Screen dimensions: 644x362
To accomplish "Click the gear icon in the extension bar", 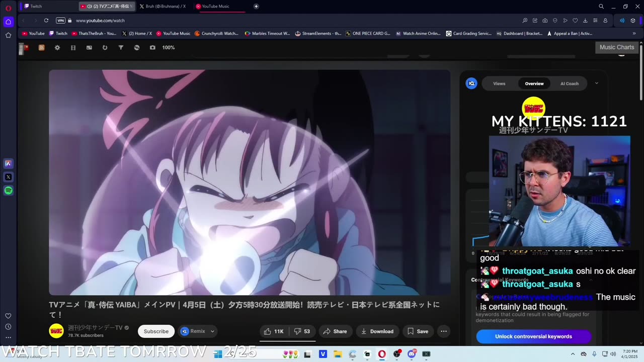I will [x=57, y=48].
